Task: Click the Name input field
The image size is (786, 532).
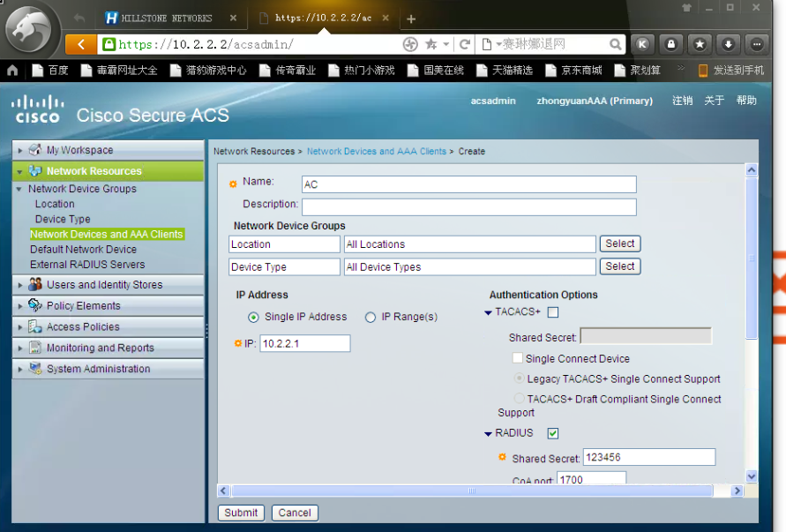Action: [x=469, y=184]
